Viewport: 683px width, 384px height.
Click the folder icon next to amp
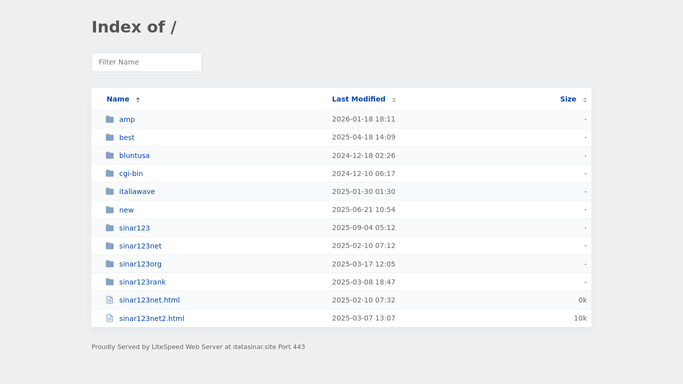(110, 119)
